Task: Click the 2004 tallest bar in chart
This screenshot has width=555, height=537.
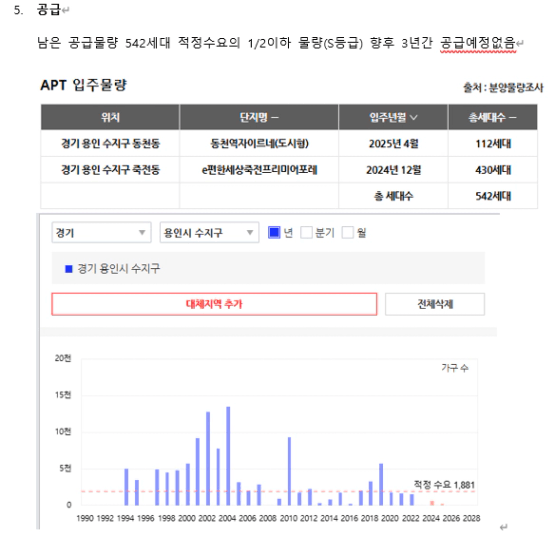Action: [228, 456]
